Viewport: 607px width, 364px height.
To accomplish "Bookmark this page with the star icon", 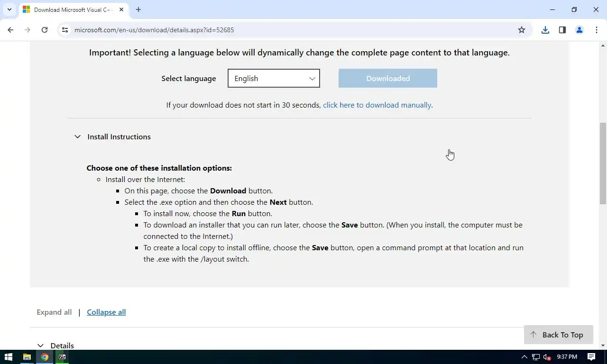I will click(522, 30).
